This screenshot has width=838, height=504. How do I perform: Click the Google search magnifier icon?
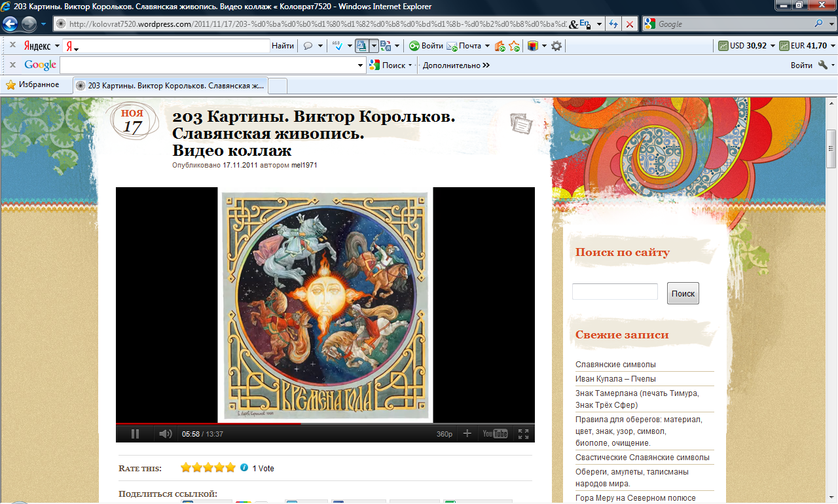[x=819, y=24]
